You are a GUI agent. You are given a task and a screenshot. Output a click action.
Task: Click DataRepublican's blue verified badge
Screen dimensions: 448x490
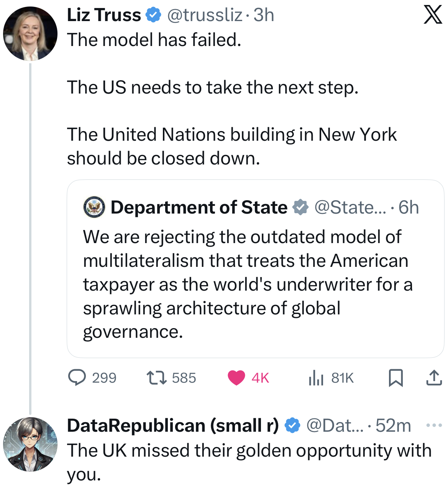(292, 426)
